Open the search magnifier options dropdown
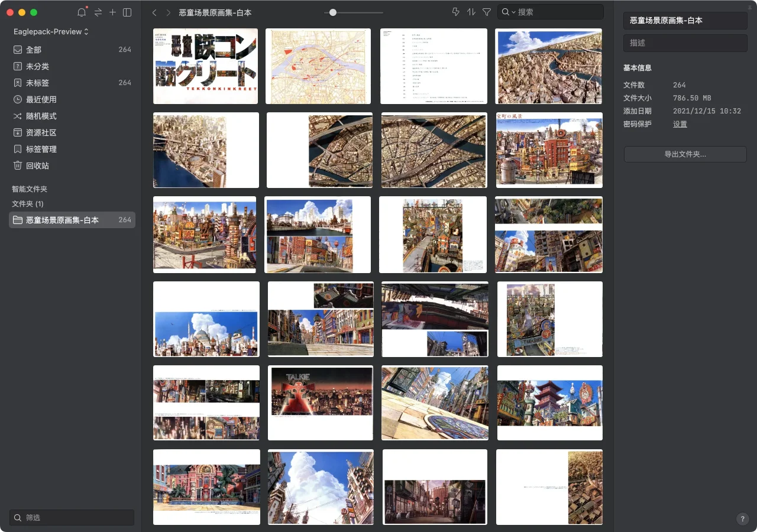This screenshot has width=757, height=532. tap(509, 12)
